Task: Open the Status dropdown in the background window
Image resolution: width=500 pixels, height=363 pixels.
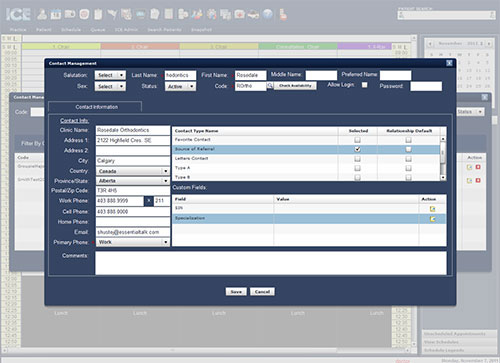Action: point(470,112)
